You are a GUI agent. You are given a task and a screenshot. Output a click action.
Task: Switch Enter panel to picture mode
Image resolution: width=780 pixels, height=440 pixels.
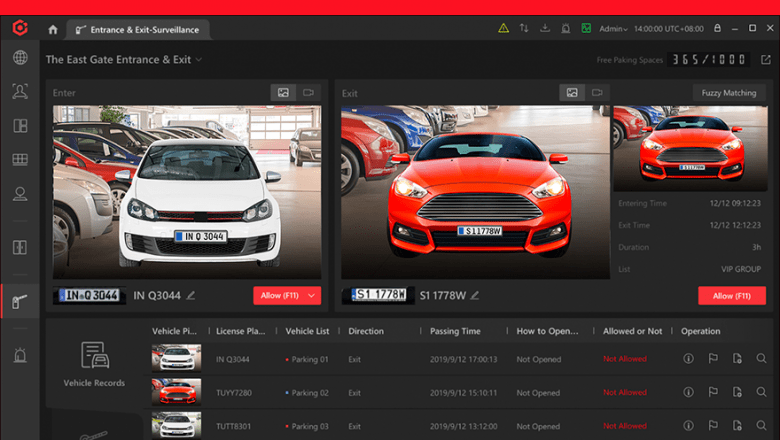(283, 93)
